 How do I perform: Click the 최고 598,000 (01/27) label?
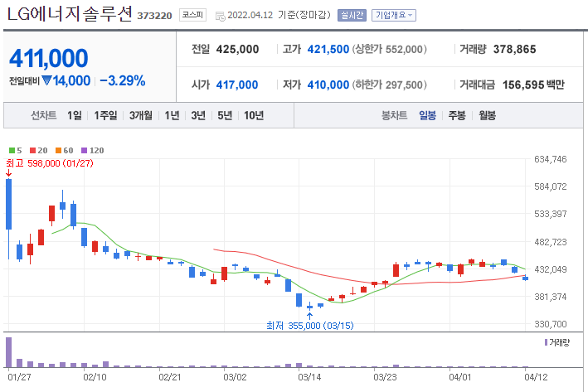(x=50, y=163)
